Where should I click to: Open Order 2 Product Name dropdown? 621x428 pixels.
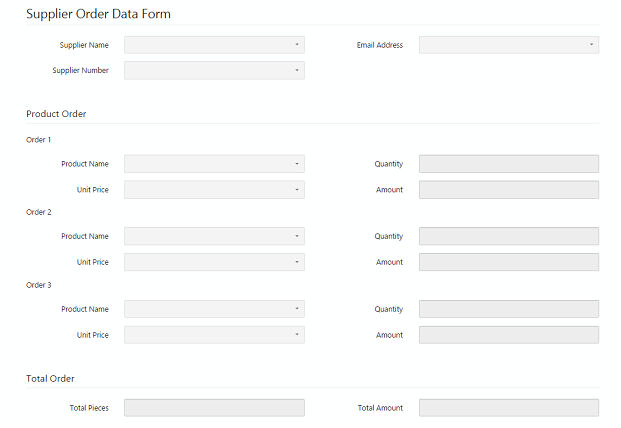214,236
